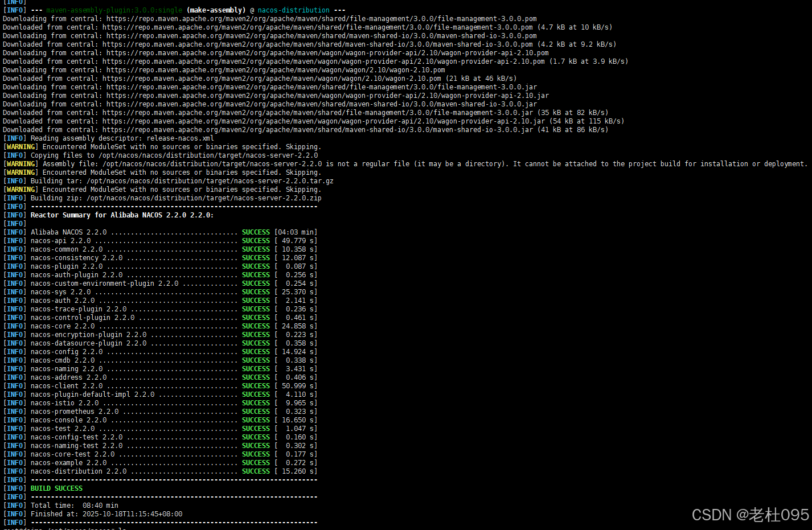The height and width of the screenshot is (530, 812).
Task: Click the '(21 kB at 46 kB/s)' download stat
Action: point(481,79)
